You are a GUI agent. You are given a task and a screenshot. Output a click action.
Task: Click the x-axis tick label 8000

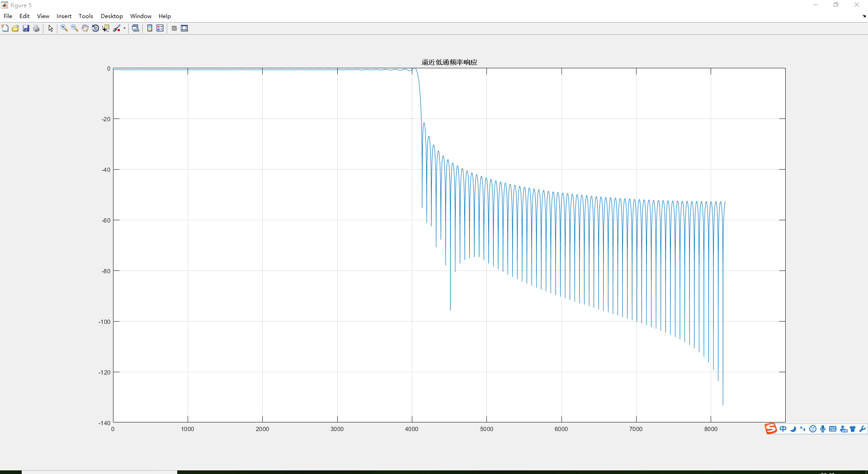coord(711,429)
